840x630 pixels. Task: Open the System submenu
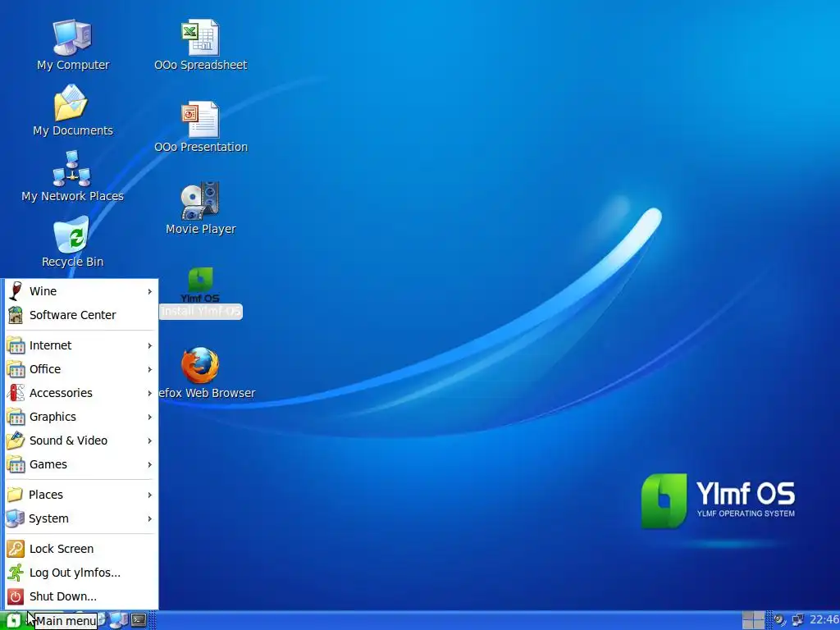point(81,518)
